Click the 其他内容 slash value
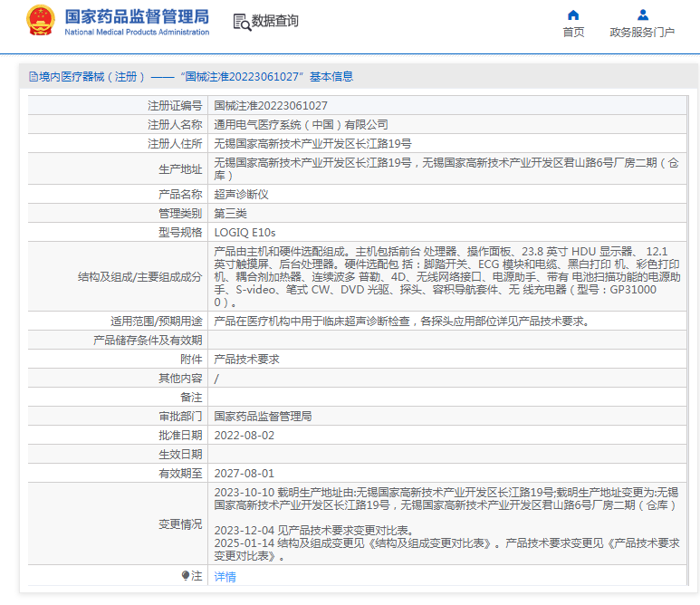 click(216, 379)
